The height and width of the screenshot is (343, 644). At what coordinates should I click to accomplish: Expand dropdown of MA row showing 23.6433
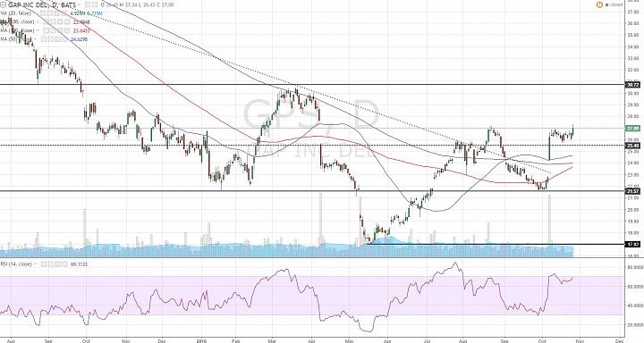[38, 30]
